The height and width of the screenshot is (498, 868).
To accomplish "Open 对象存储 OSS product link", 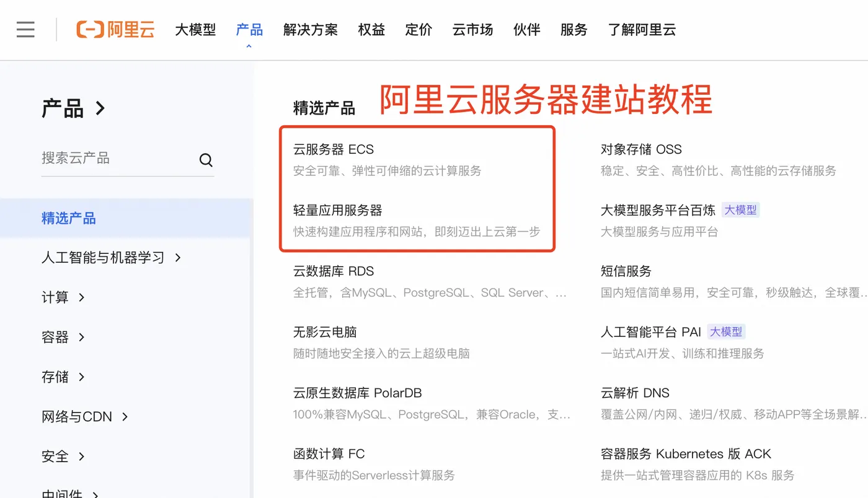I will [x=642, y=149].
